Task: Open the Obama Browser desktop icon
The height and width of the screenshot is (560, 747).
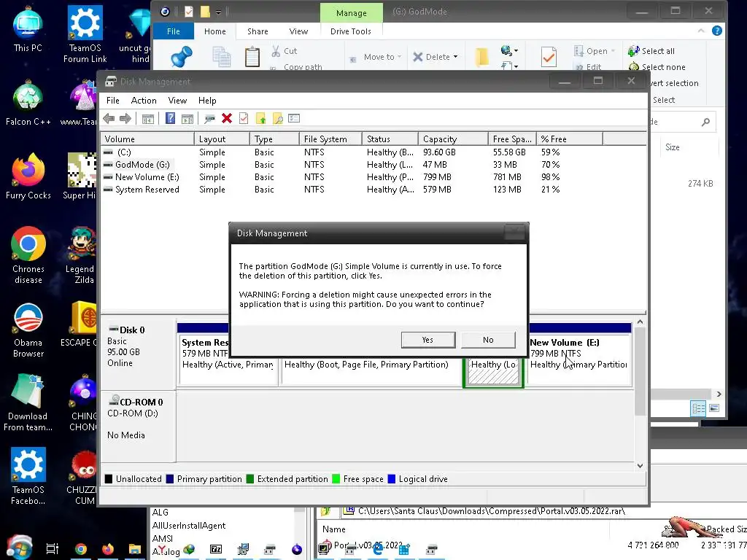Action: 28,330
